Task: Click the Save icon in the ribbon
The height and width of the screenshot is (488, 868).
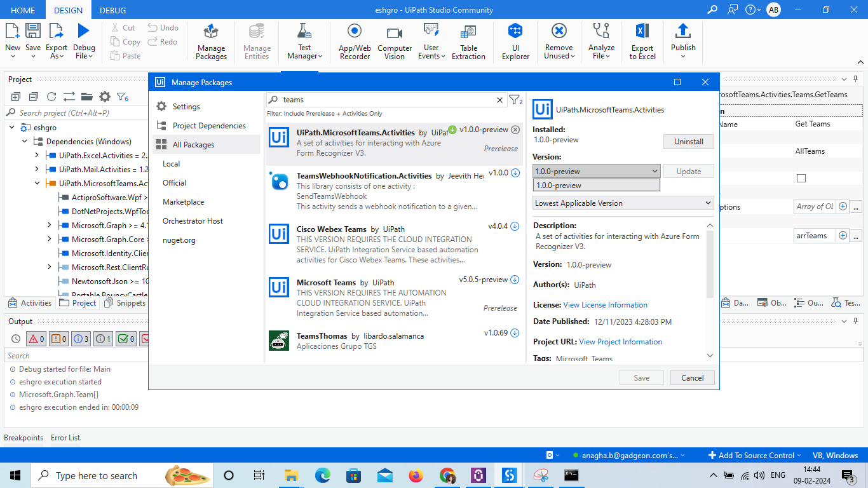Action: click(x=33, y=31)
